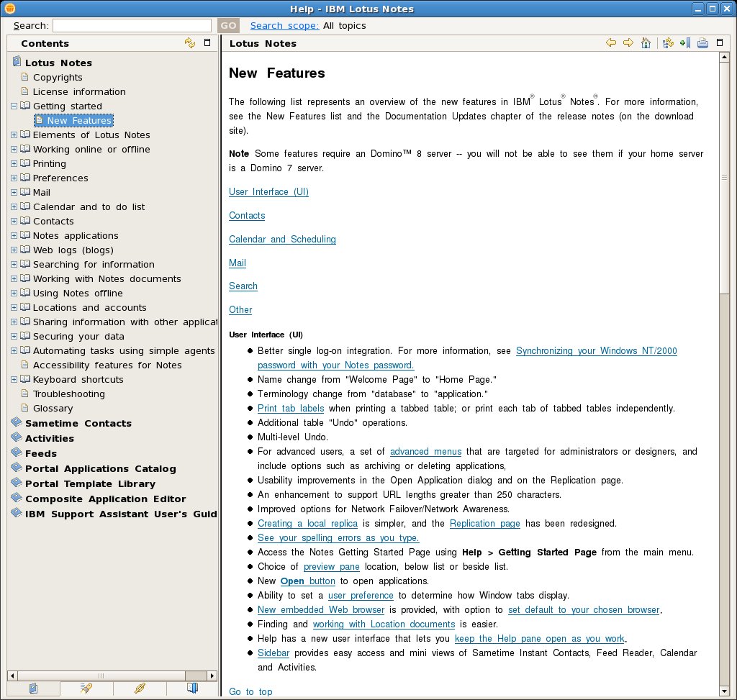Click the scroll up arrow of content pane
Image resolution: width=737 pixels, height=700 pixels.
pyautogui.click(x=724, y=58)
